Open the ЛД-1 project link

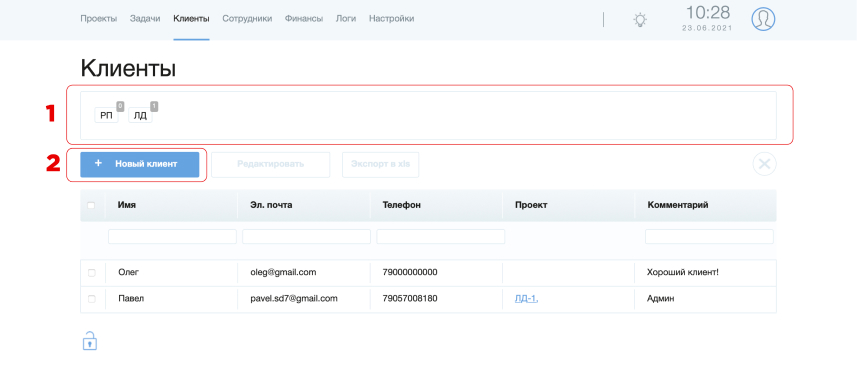[x=526, y=299]
